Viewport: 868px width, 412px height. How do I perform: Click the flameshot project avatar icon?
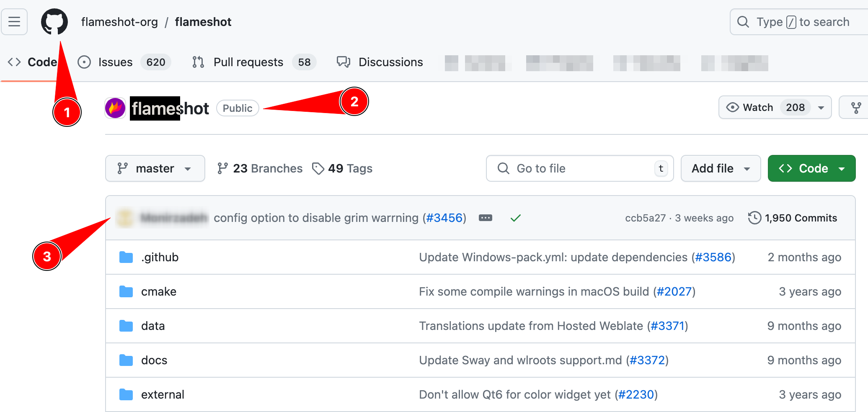pyautogui.click(x=115, y=108)
